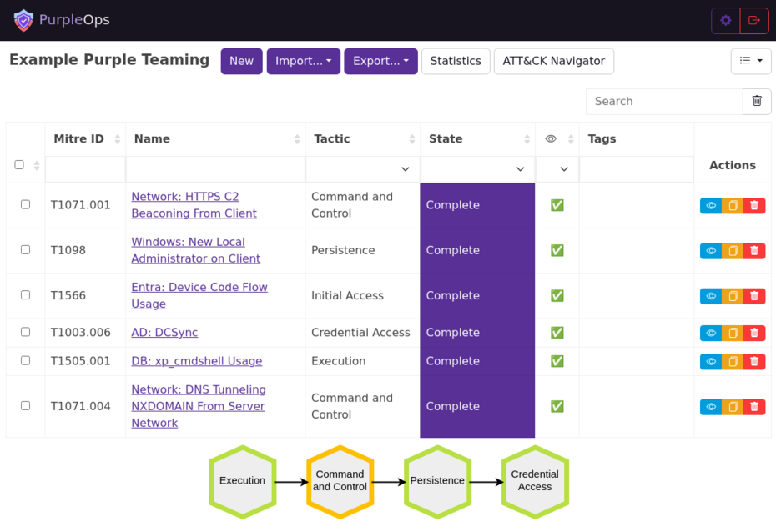Clone the T1098 row with copy icon
This screenshot has width=776, height=532.
(733, 251)
